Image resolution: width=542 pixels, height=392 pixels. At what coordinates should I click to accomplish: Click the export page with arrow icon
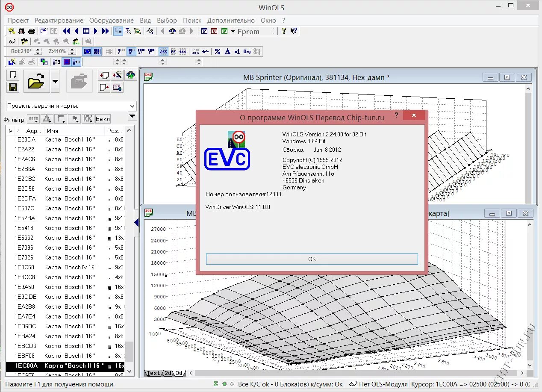tap(104, 87)
